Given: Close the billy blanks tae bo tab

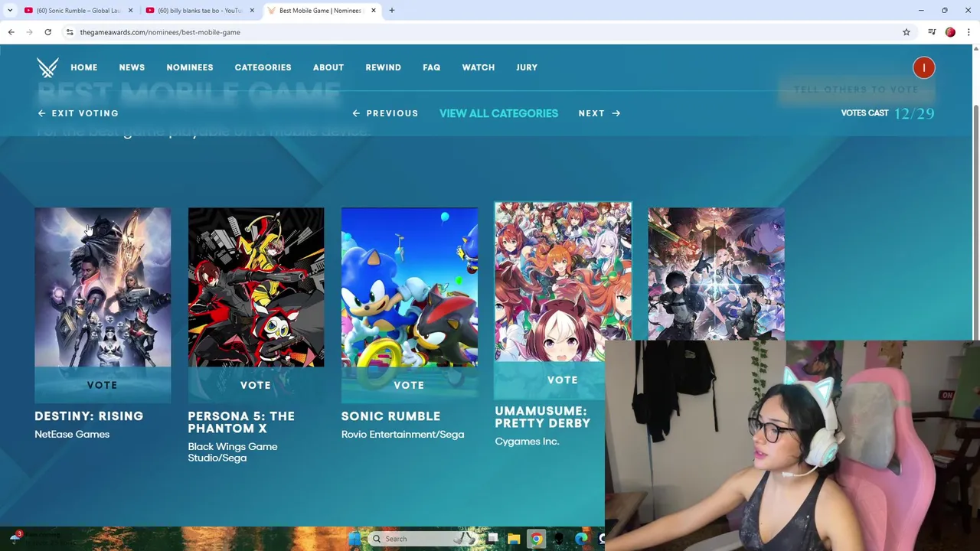Looking at the screenshot, I should click(x=252, y=10).
